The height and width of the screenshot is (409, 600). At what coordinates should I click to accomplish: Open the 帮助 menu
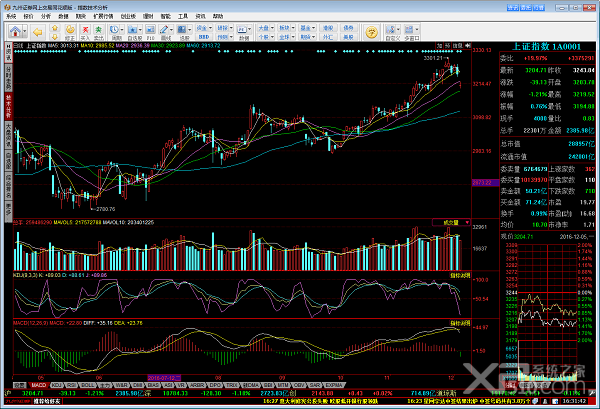coord(218,16)
